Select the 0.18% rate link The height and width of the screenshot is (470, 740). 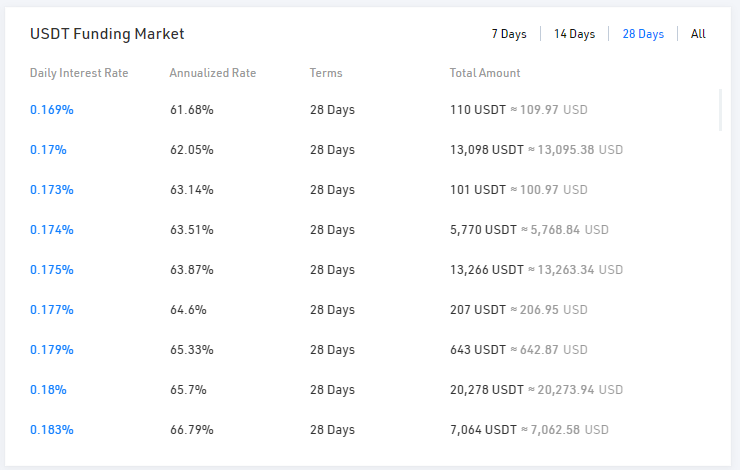pos(48,390)
